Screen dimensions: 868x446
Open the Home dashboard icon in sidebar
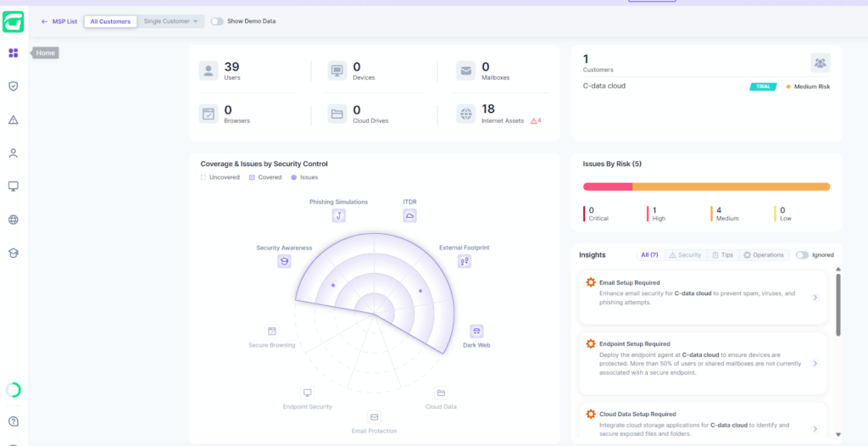(x=14, y=53)
